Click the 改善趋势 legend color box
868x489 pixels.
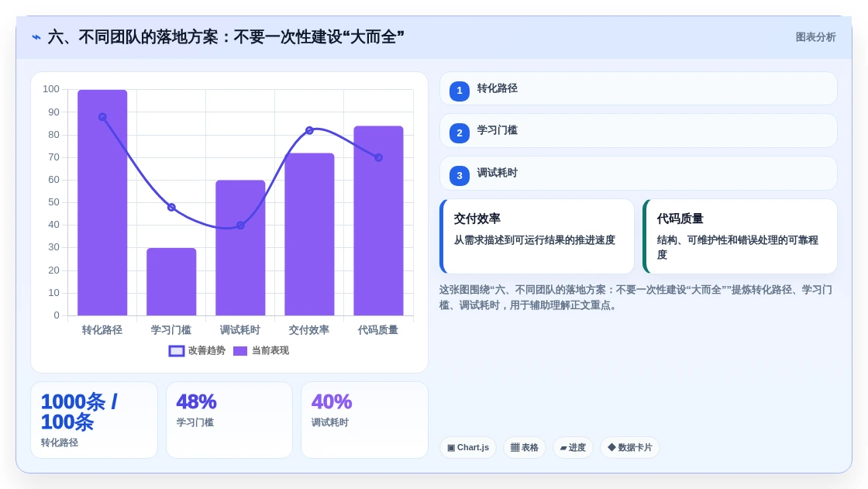tap(177, 351)
